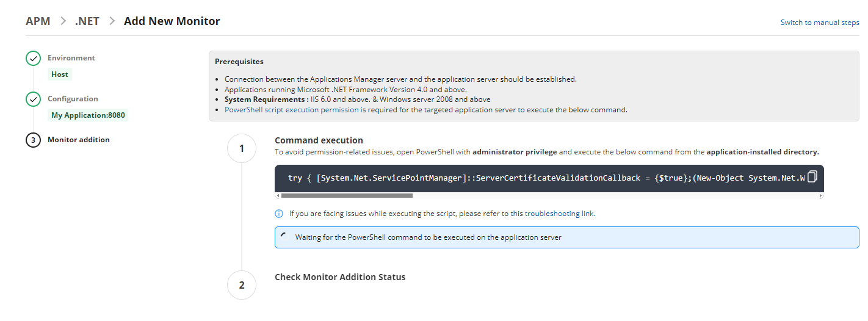Viewport: 868px width, 321px height.
Task: Click the Check Monitor Addition Status step 2 circle
Action: point(242,285)
